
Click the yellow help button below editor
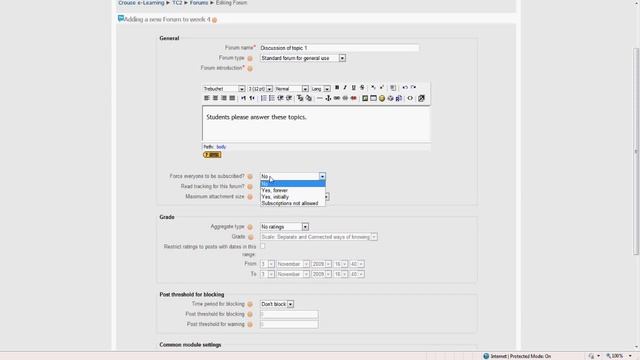[212, 155]
